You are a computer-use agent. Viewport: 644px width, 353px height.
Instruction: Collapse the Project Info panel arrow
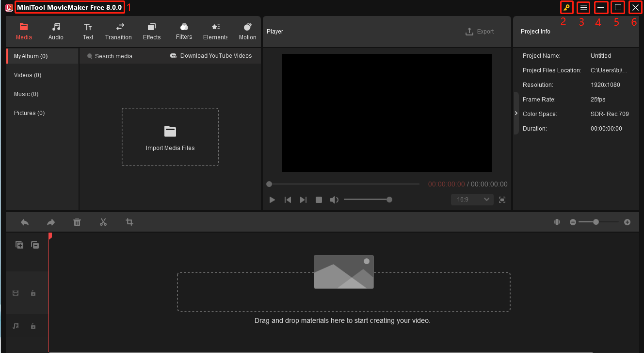click(x=516, y=113)
